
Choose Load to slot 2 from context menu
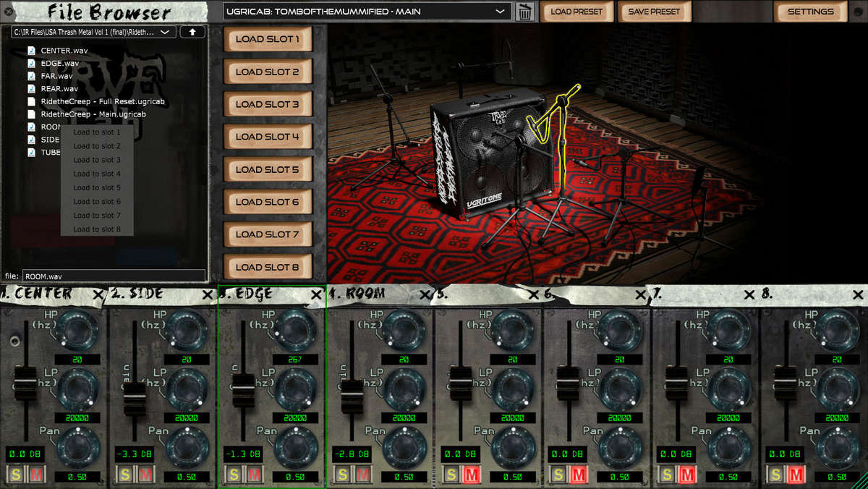(97, 146)
